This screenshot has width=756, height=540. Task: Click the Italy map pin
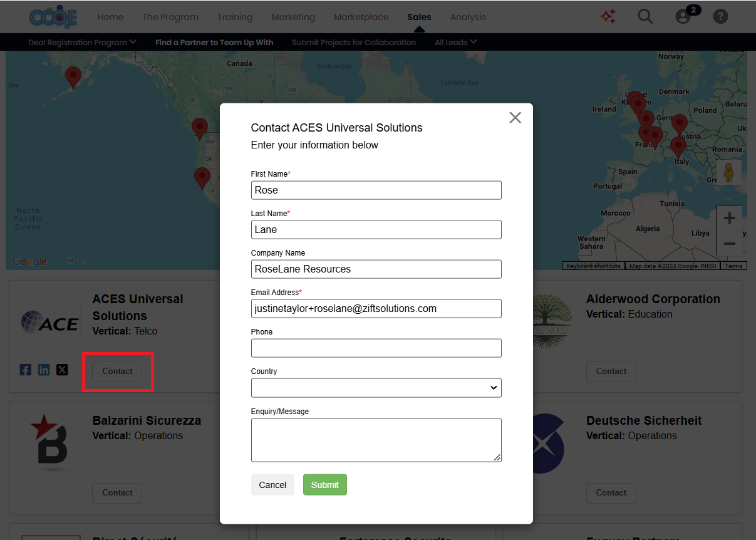coord(678,148)
